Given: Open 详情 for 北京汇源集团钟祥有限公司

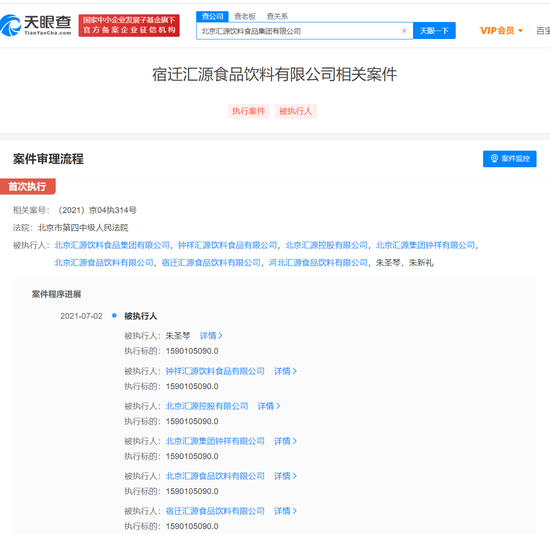Looking at the screenshot, I should click(285, 441).
